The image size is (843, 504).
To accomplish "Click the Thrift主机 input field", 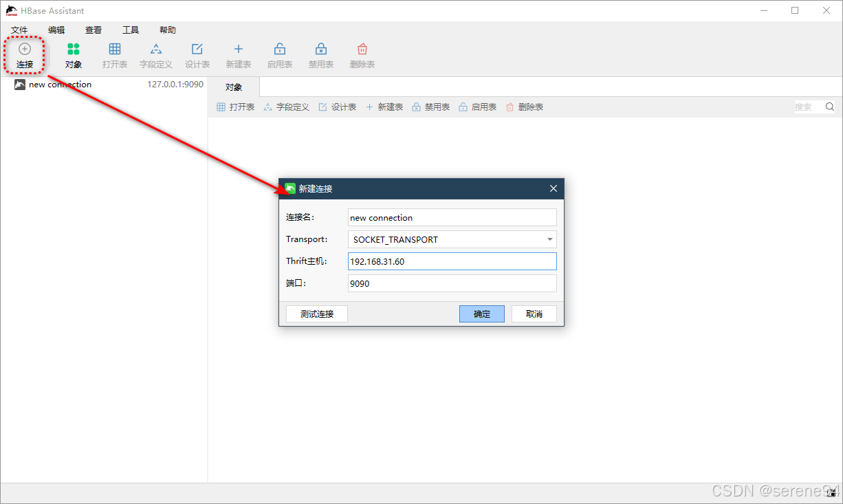I will [x=452, y=261].
